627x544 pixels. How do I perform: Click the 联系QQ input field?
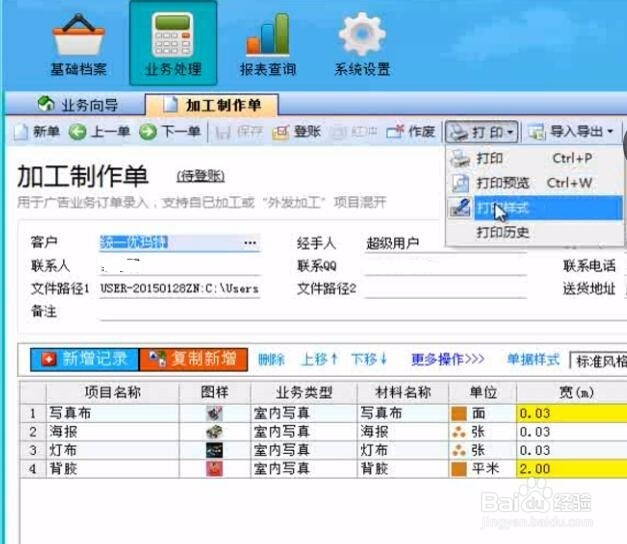pos(445,266)
